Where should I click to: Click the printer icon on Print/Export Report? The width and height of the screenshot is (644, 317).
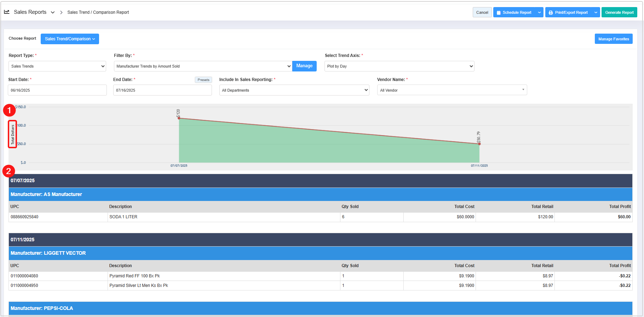point(551,13)
